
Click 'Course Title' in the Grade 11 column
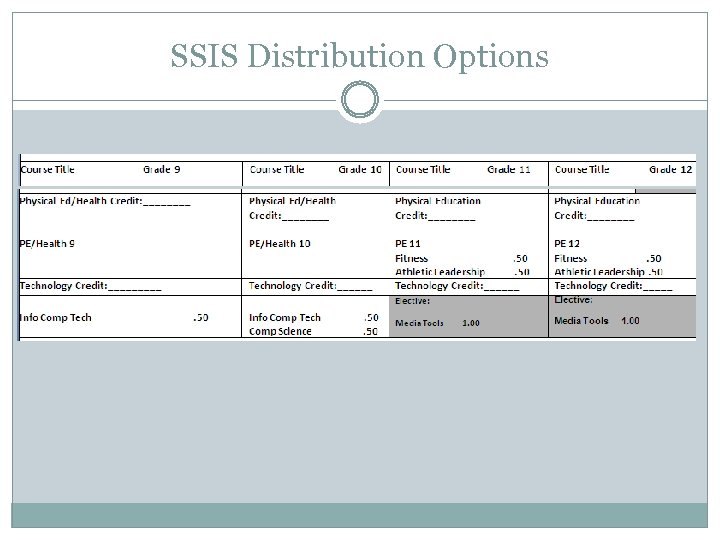tap(423, 169)
